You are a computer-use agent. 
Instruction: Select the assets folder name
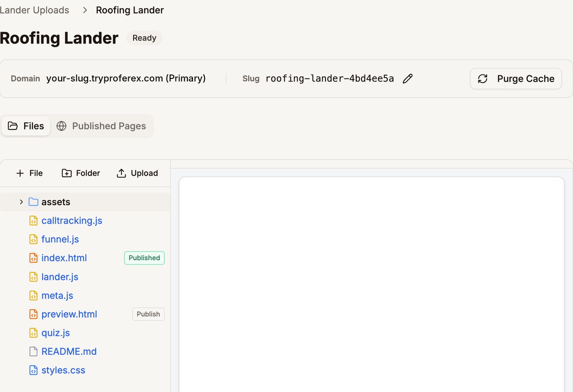point(56,202)
